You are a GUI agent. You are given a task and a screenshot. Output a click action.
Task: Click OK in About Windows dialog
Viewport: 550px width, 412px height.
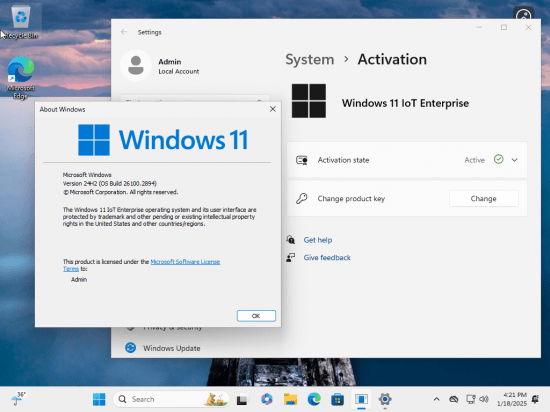pyautogui.click(x=256, y=316)
